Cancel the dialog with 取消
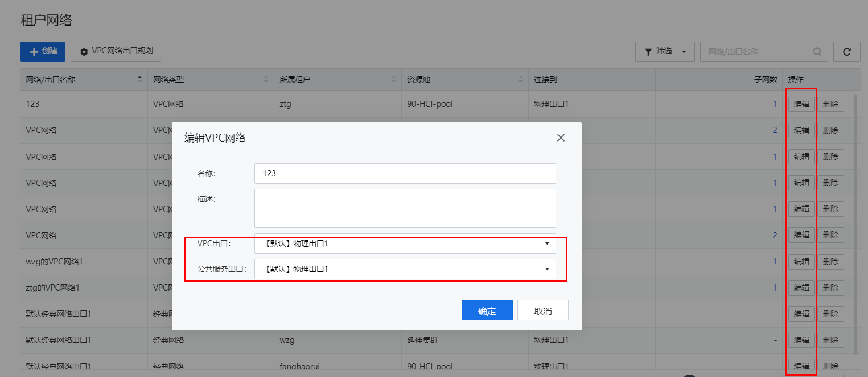This screenshot has height=377, width=868. 543,310
